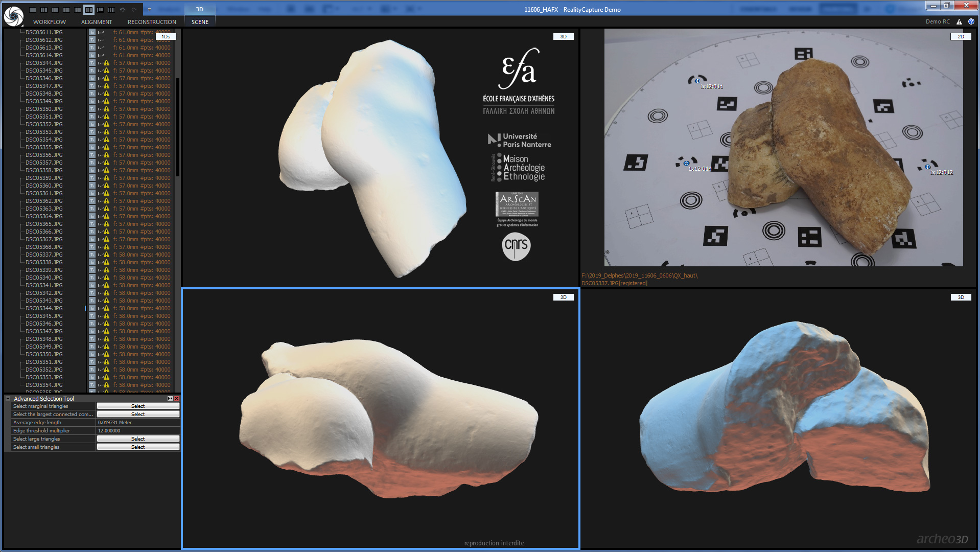
Task: Click the currently highlighted layout icon
Action: 89,10
